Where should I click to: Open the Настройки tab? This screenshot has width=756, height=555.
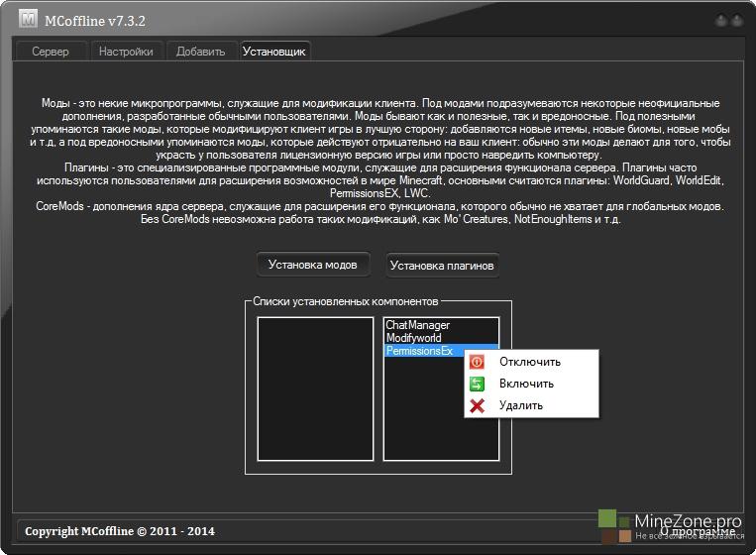pos(126,52)
